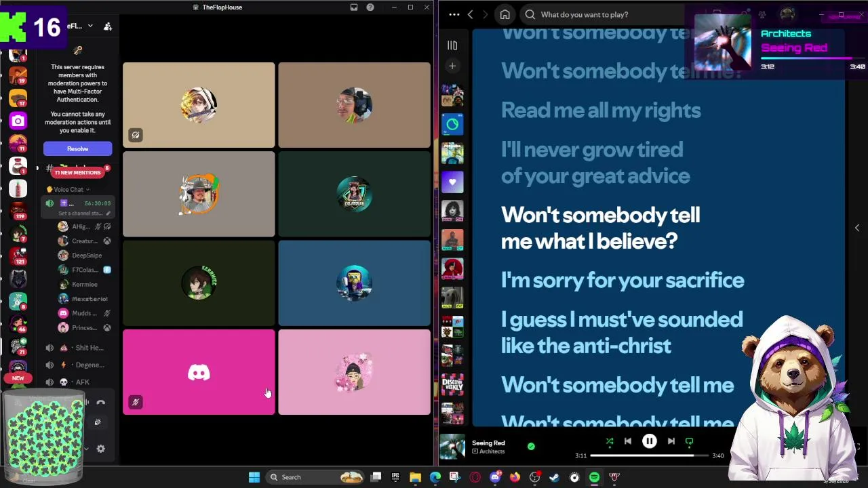
Task: Open the sunset palm server icon with badge 11
Action: pyautogui.click(x=18, y=144)
